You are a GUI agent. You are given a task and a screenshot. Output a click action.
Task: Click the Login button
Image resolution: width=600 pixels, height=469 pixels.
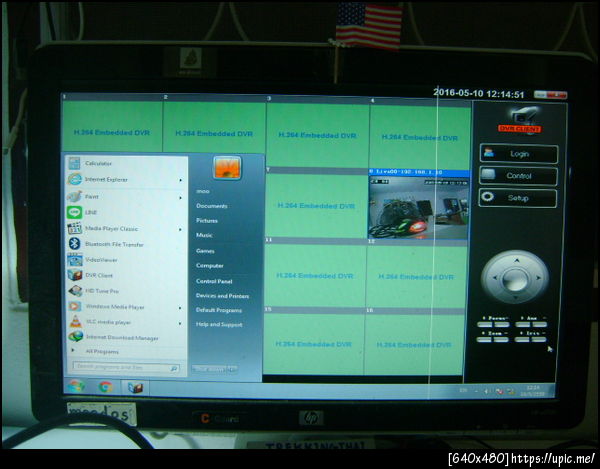(x=518, y=154)
